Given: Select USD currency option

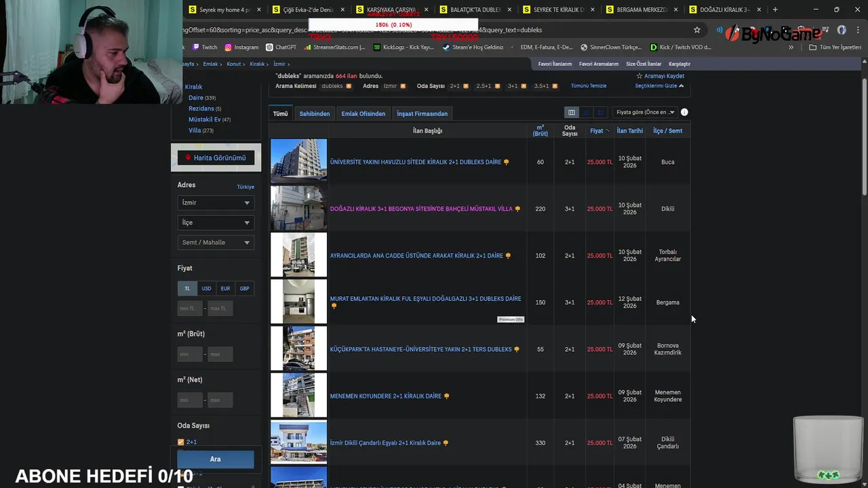Looking at the screenshot, I should tap(206, 289).
